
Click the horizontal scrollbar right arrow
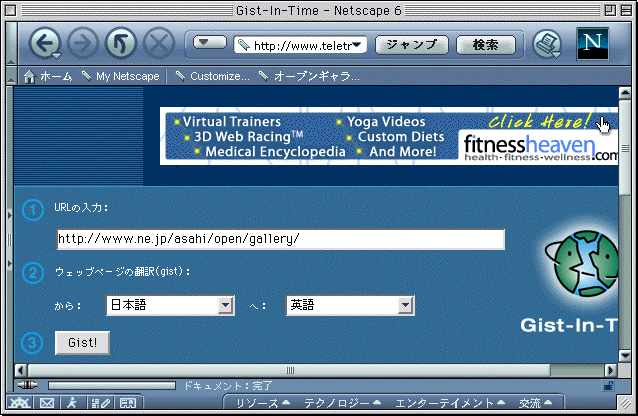click(610, 370)
